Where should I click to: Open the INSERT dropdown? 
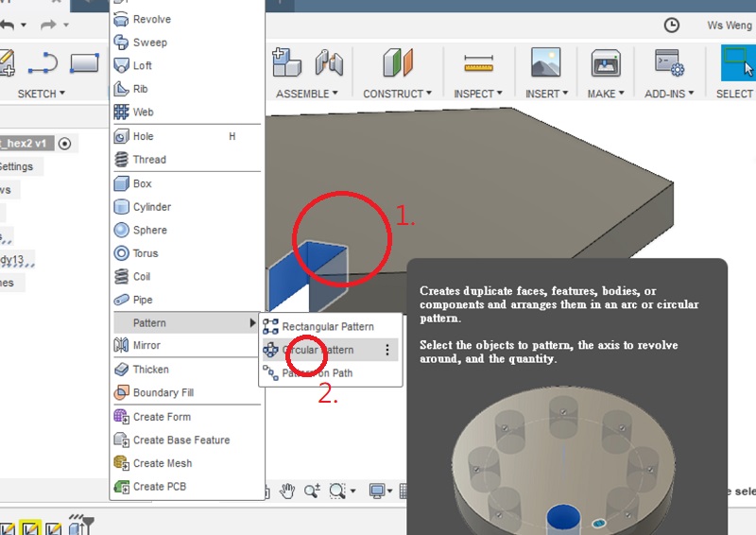[547, 94]
